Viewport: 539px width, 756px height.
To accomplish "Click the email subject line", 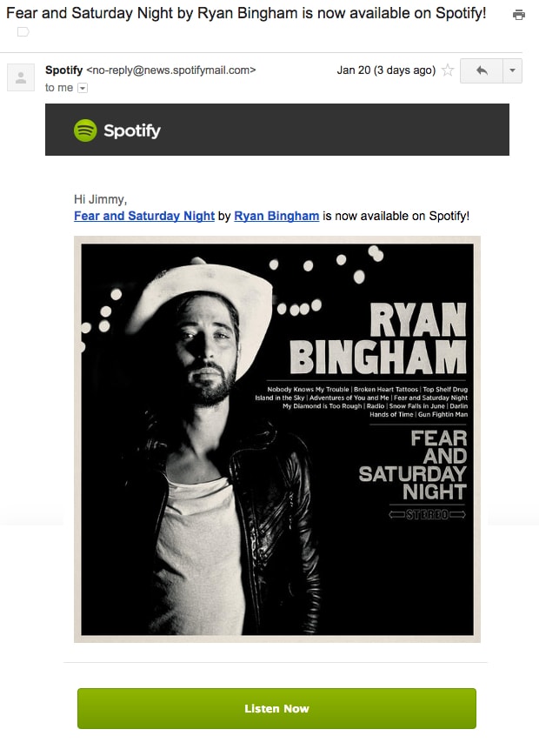I will click(246, 13).
